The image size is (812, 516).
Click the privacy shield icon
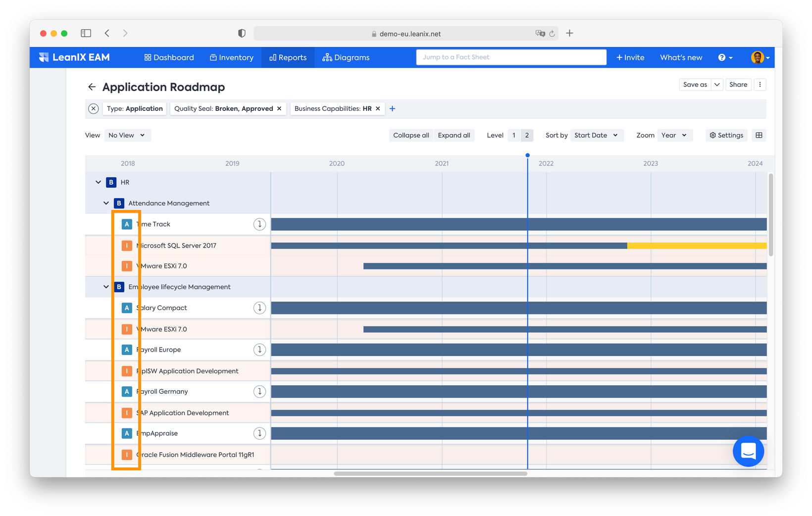pyautogui.click(x=242, y=33)
